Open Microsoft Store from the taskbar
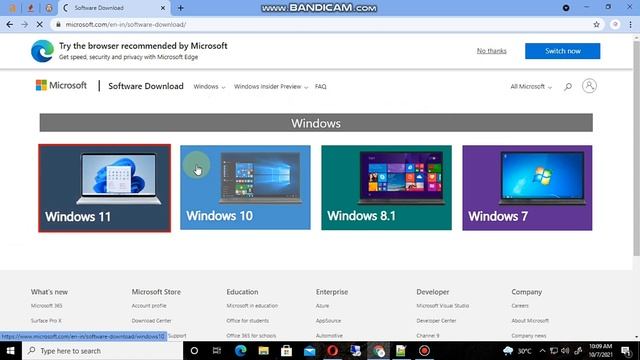 286,351
